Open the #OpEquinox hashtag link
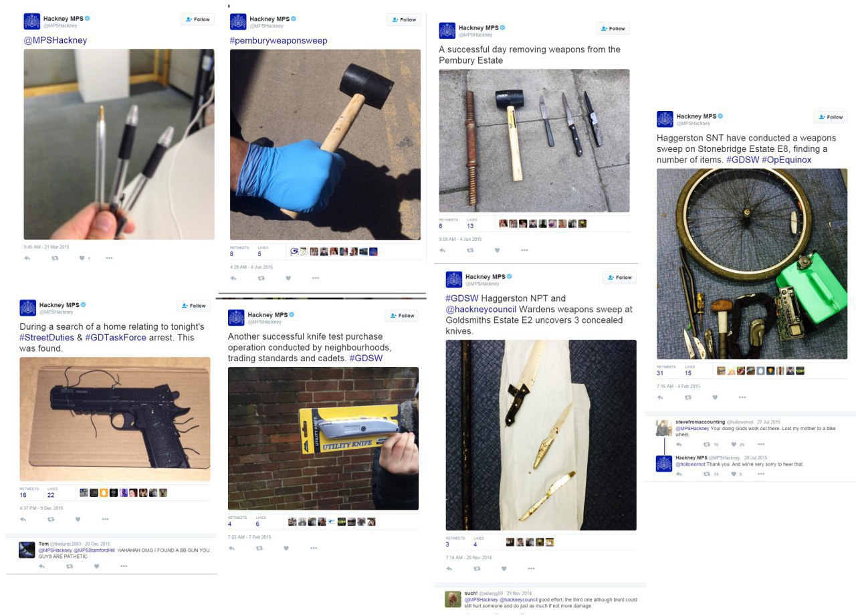 786,160
